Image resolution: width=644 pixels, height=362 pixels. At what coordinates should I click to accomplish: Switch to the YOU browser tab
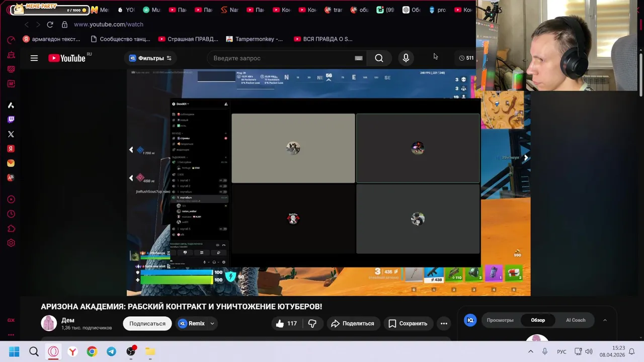coord(126,10)
